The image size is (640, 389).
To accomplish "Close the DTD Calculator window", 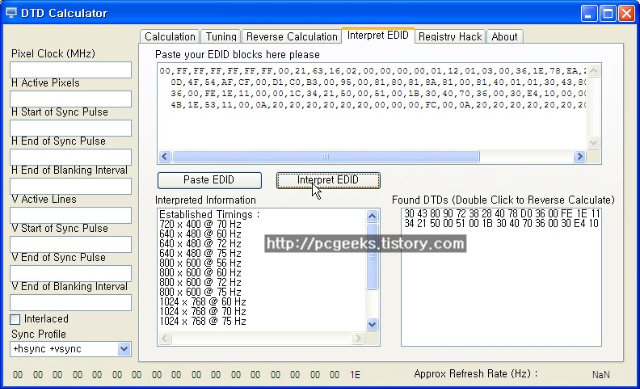I will (626, 13).
